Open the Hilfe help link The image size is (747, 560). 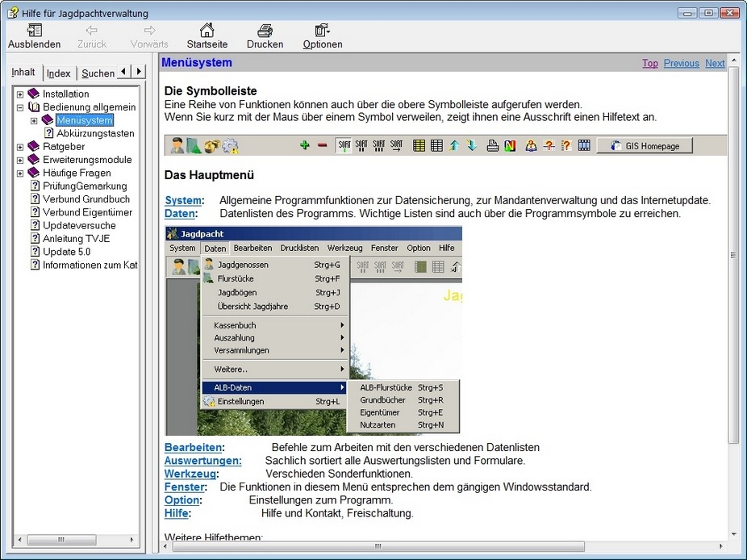click(176, 513)
